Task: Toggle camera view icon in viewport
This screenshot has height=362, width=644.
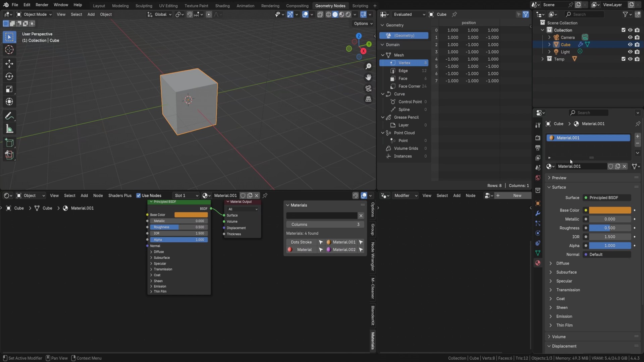Action: 368,88
